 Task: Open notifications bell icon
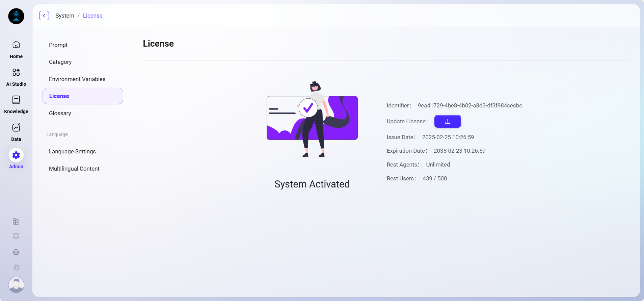pos(16,236)
